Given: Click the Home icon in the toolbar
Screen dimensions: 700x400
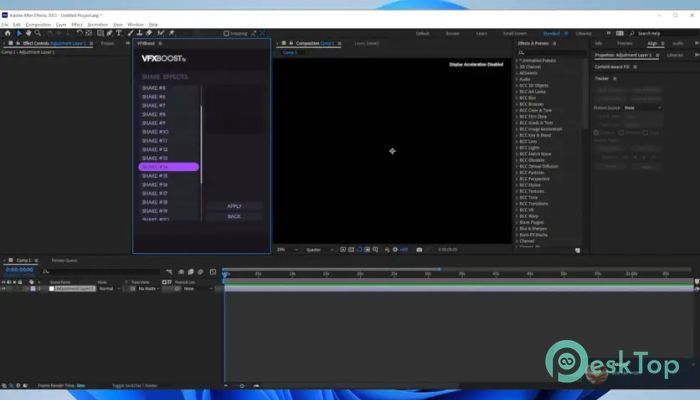Looking at the screenshot, I should pos(8,33).
